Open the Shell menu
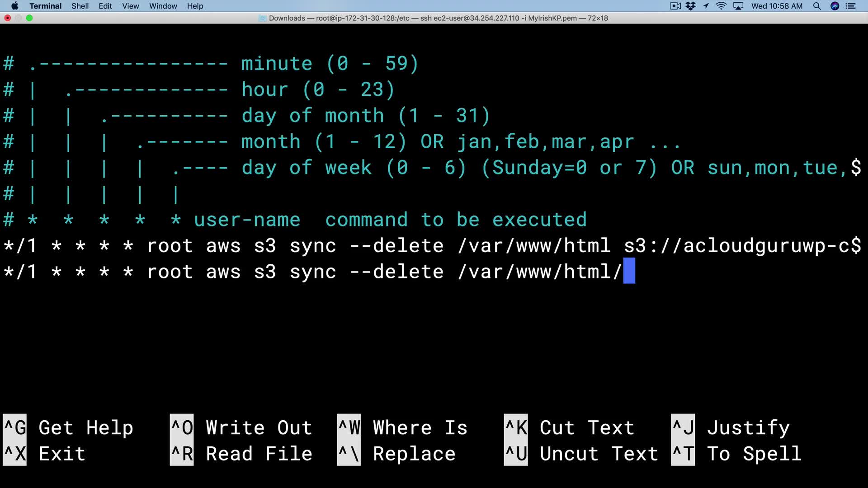 (80, 6)
